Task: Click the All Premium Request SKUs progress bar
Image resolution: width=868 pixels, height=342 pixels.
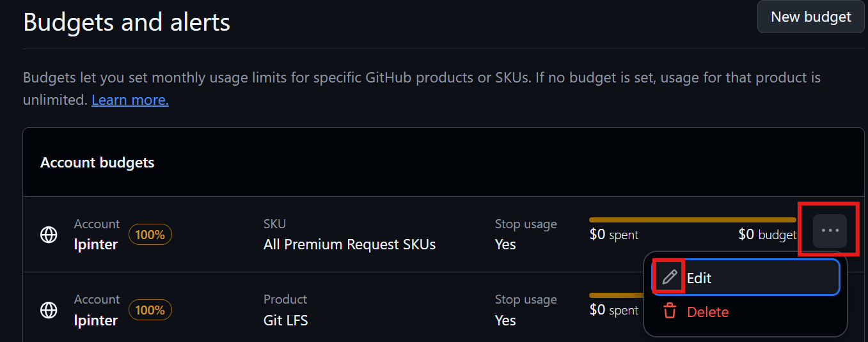Action: point(692,220)
